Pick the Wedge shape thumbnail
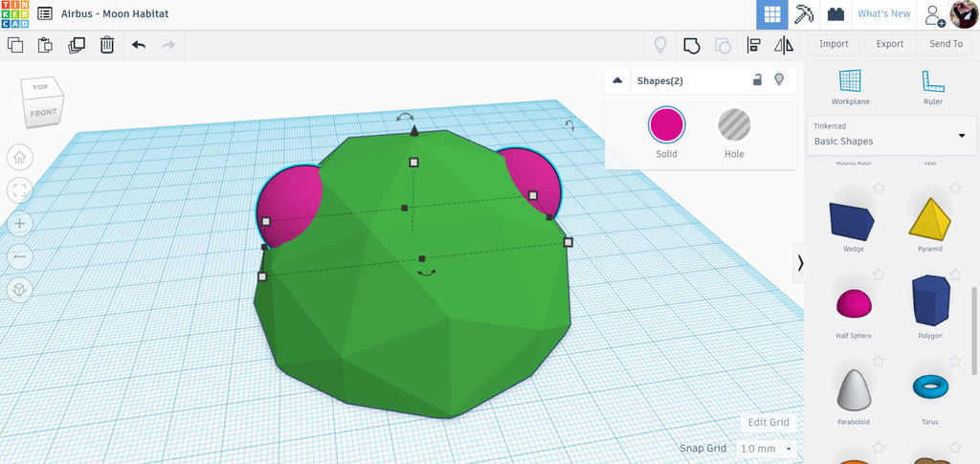 [853, 221]
